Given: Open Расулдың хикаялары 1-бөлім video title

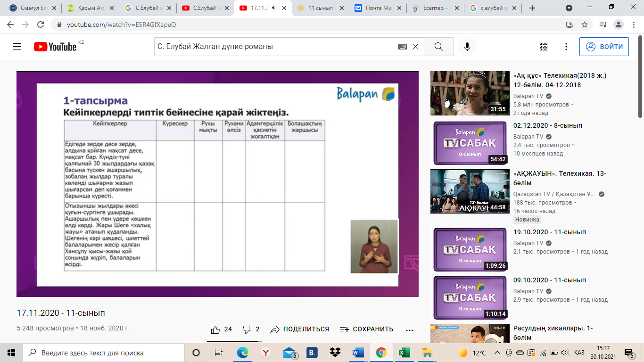Looking at the screenshot, I should tap(553, 333).
